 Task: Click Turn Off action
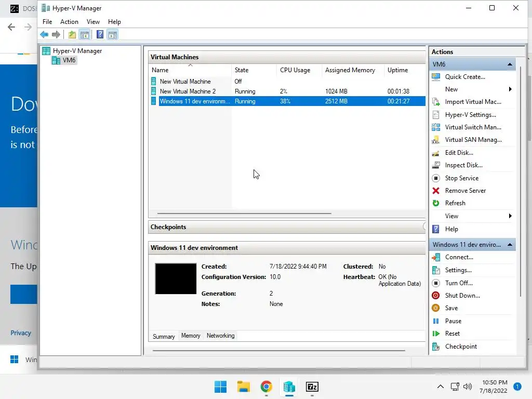pos(458,283)
